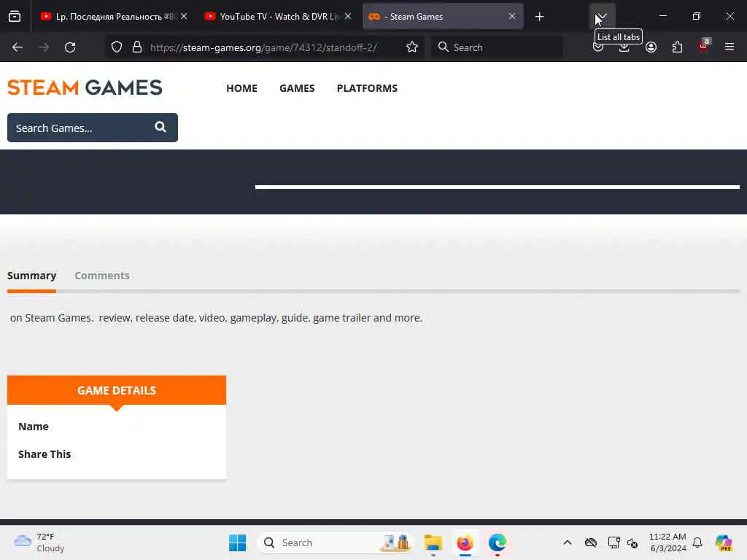Open Microsoft Edge from the taskbar
The width and height of the screenshot is (747, 560).
pos(498,542)
